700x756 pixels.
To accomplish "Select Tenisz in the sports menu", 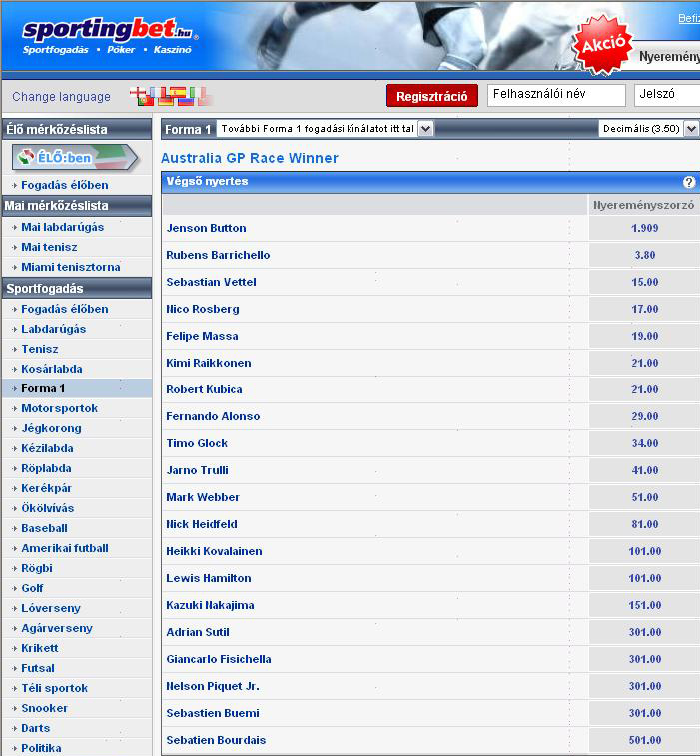I will click(x=40, y=349).
